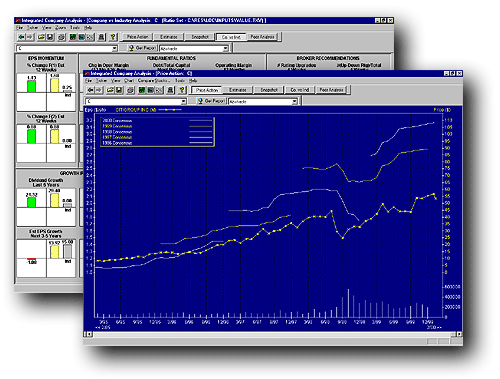Open the ticker dropdown in the Company vs Industry window

114,48
